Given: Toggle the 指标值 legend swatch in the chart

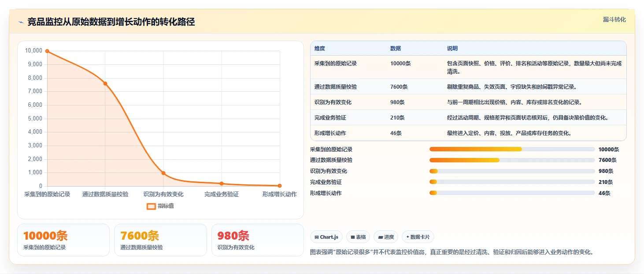Looking at the screenshot, I should point(151,206).
